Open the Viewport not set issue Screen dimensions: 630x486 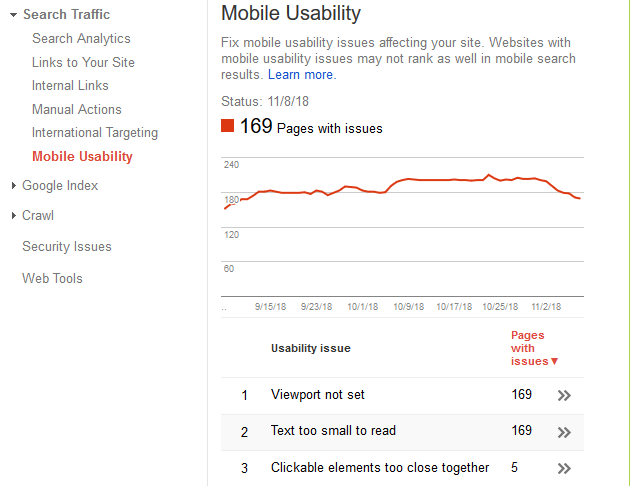[x=318, y=394]
